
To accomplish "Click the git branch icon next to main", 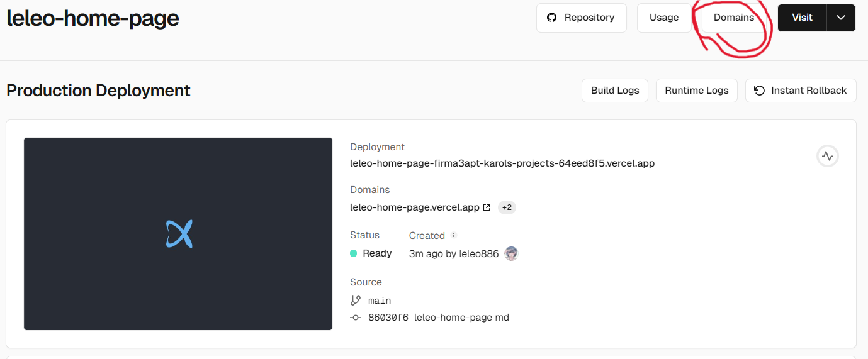I will (x=356, y=301).
